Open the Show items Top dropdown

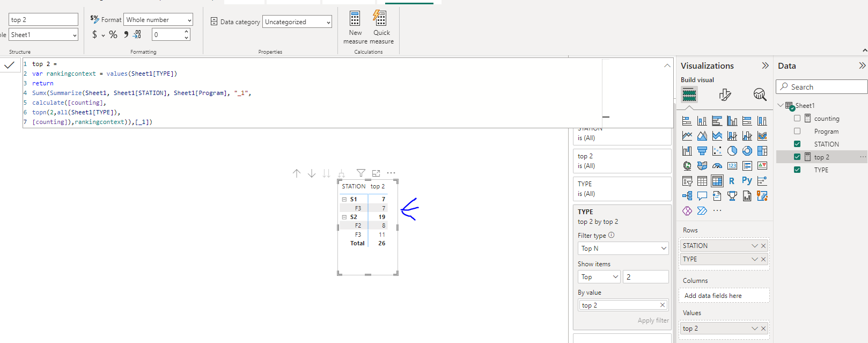tap(599, 277)
